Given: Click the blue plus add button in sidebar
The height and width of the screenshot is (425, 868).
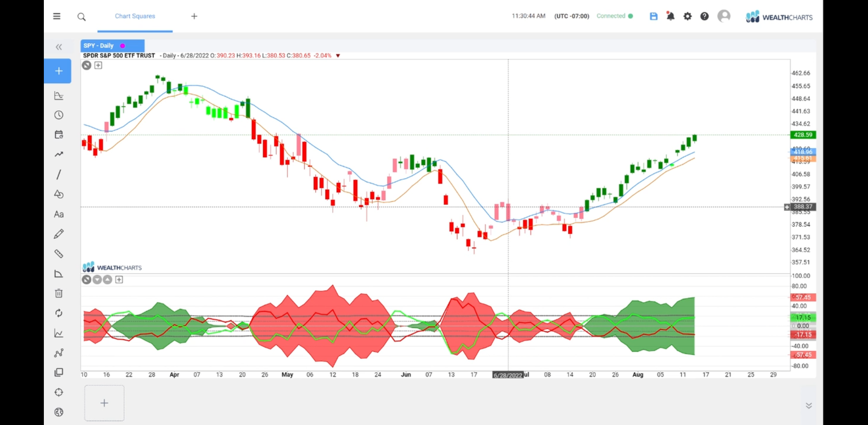Looking at the screenshot, I should coord(58,71).
